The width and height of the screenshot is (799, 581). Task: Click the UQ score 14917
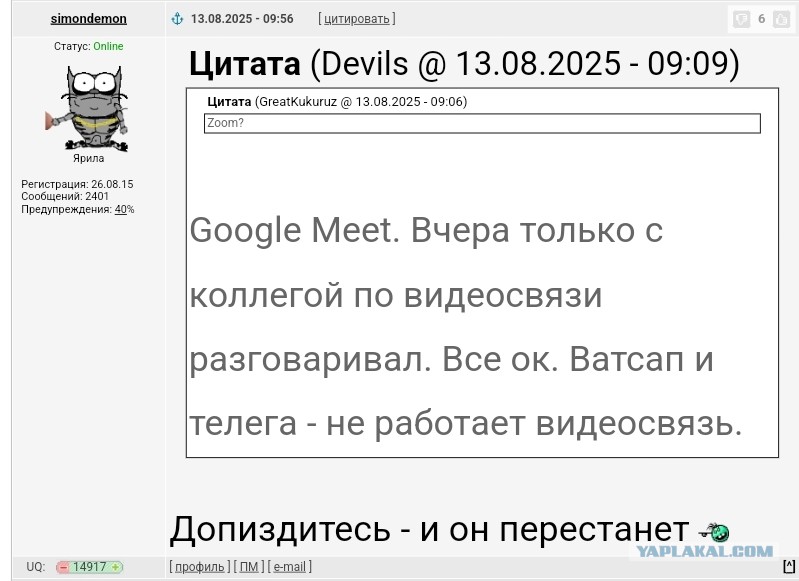(x=89, y=567)
